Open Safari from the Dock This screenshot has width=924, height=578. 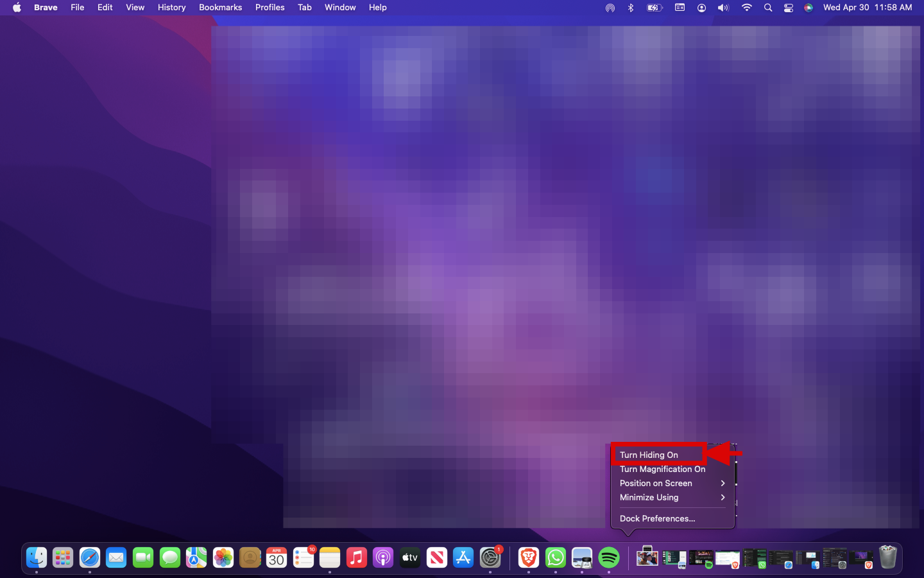coord(90,557)
